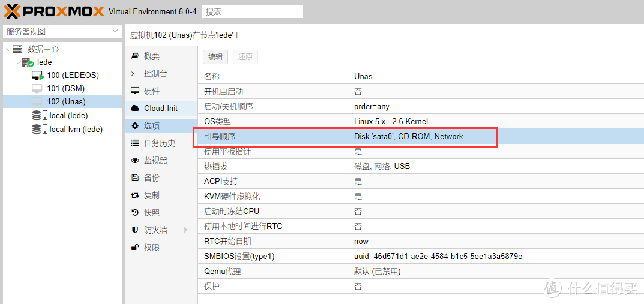The image size is (644, 304).
Task: Open the 控制台 menu item
Action: click(155, 74)
